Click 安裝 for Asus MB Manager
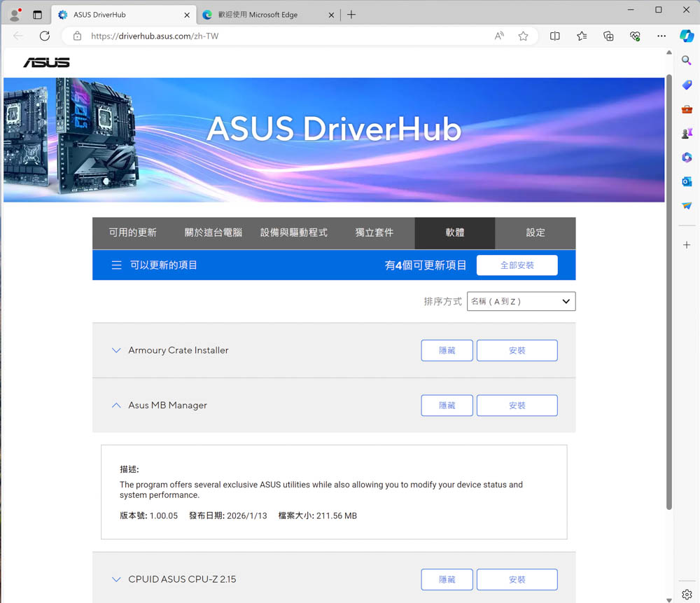 click(517, 406)
